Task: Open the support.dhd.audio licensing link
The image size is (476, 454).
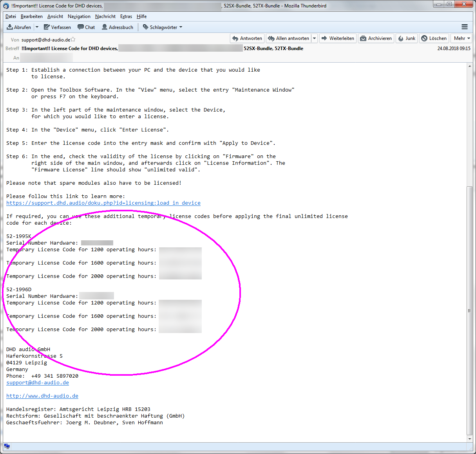Action: [x=103, y=203]
